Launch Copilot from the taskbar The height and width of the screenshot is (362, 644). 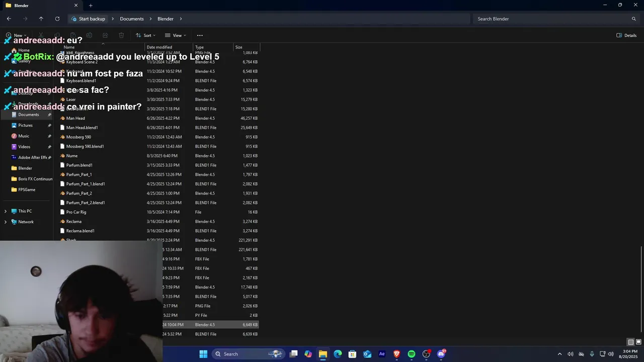click(x=308, y=354)
